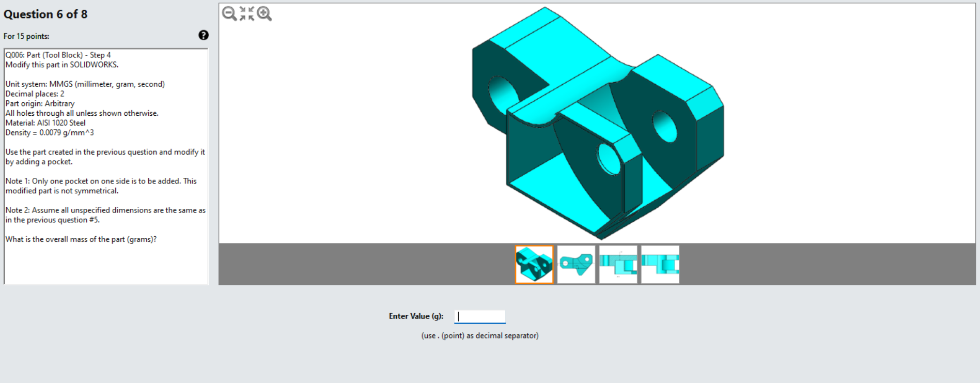This screenshot has height=383, width=980.
Task: Click the 'Decimal places: 2' line
Action: tap(35, 94)
